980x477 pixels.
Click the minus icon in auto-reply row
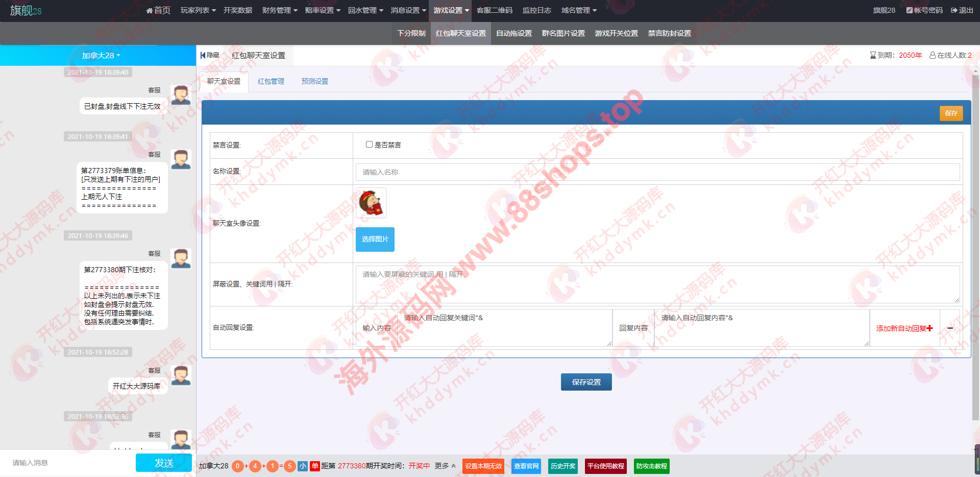point(950,328)
